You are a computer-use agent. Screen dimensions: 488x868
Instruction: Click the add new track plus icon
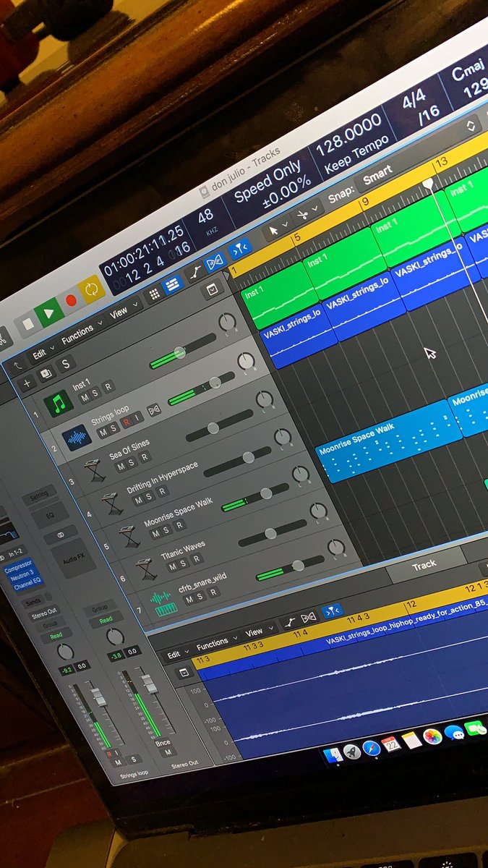coord(27,384)
